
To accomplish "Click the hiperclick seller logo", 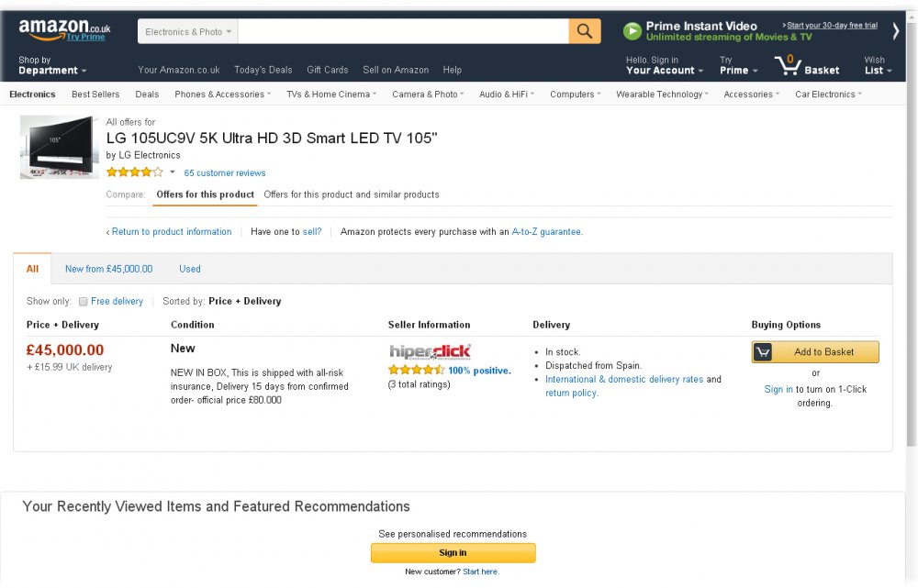I will pos(430,350).
